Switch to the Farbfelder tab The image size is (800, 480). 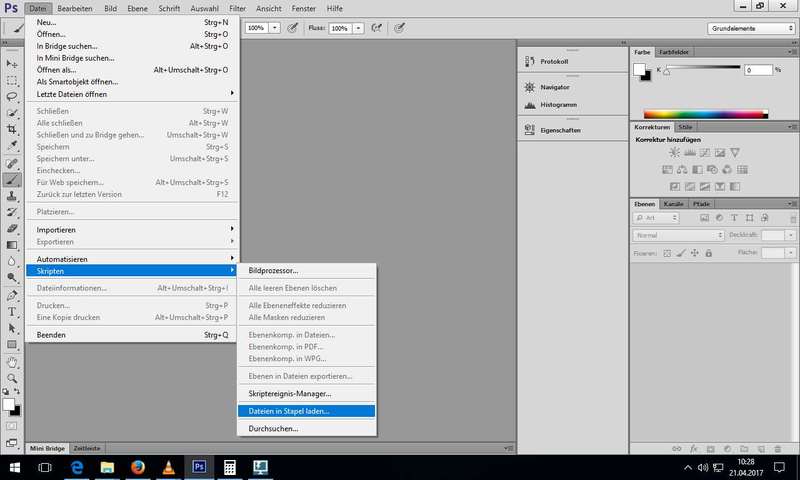pos(673,52)
